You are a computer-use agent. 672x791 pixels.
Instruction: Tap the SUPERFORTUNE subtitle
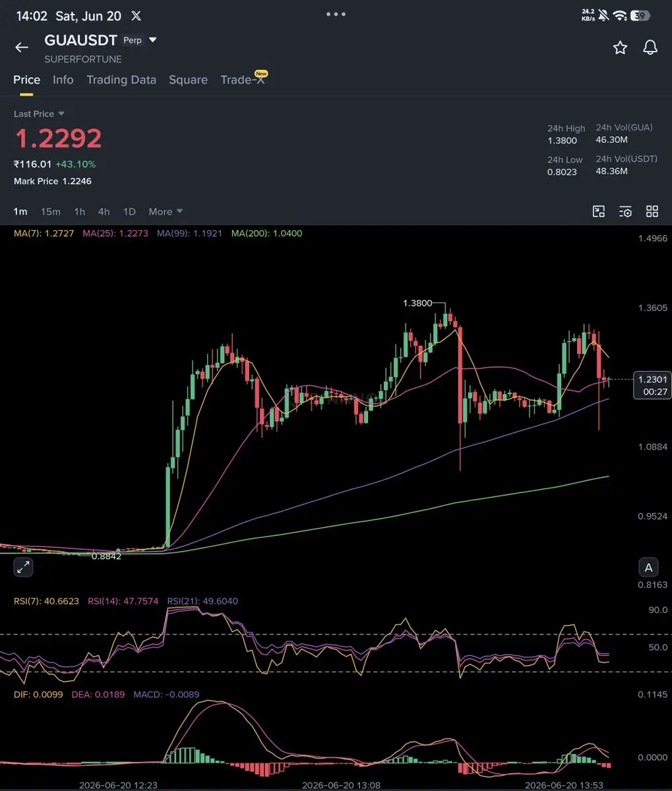pos(83,59)
